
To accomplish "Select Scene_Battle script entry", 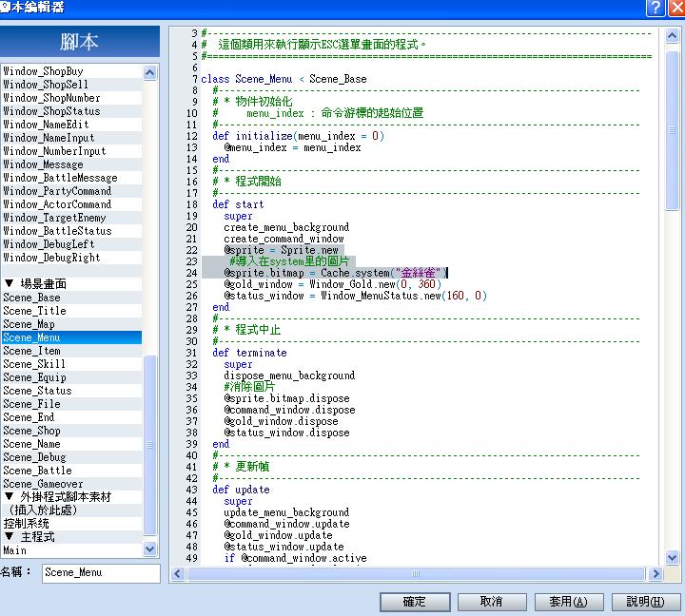I will coord(71,471).
